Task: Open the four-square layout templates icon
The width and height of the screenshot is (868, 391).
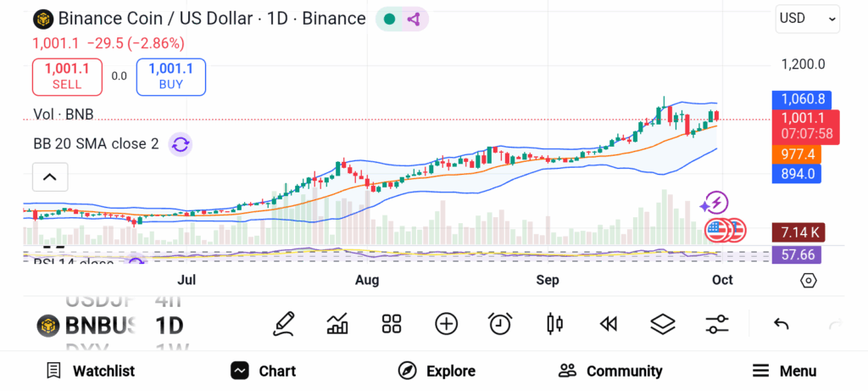Action: (391, 323)
